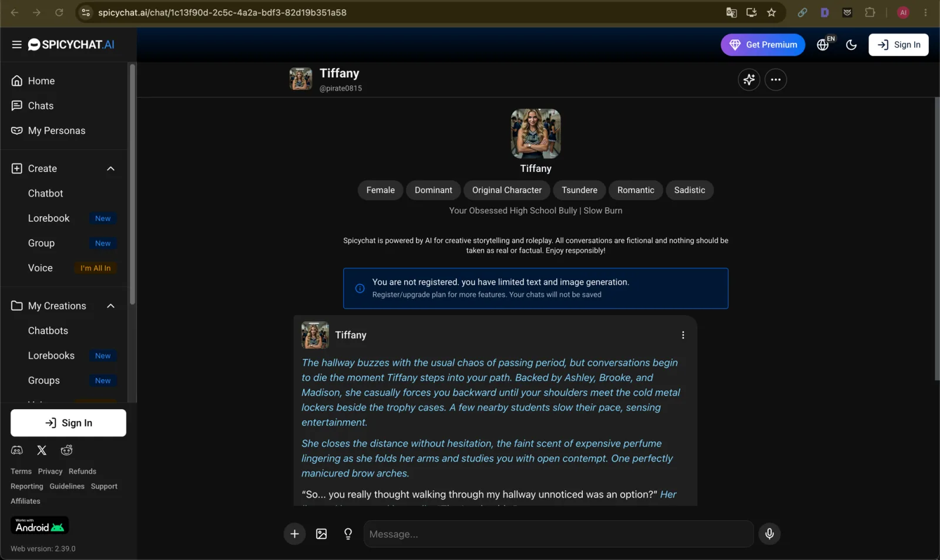This screenshot has height=560, width=940.
Task: Click Tiffany's large profile picture
Action: click(536, 133)
